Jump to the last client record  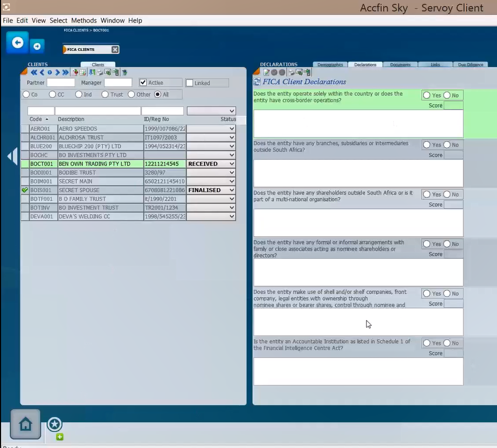pyautogui.click(x=65, y=73)
